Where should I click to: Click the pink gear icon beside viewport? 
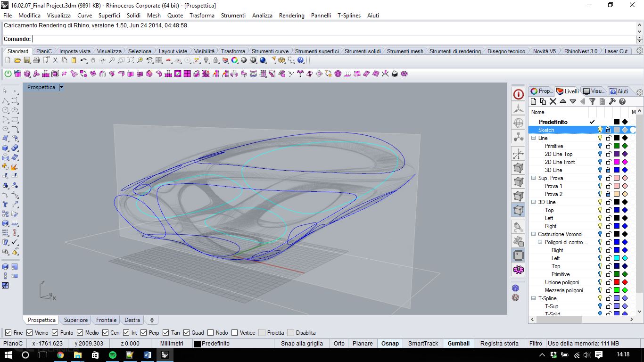click(518, 270)
